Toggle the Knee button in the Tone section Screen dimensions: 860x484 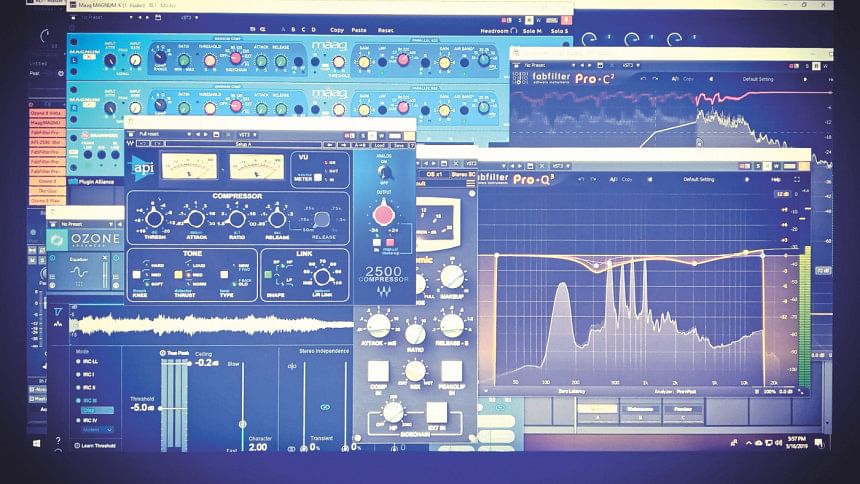pos(137,274)
